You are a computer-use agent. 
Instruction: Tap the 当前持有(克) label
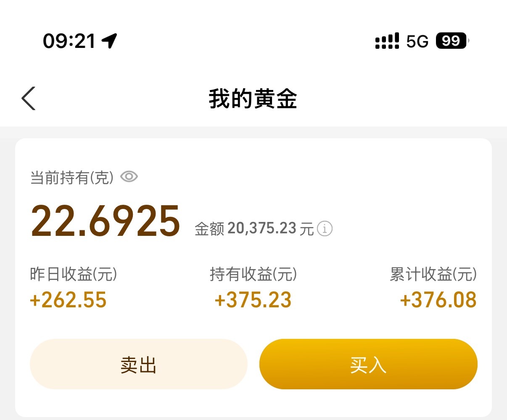[72, 177]
